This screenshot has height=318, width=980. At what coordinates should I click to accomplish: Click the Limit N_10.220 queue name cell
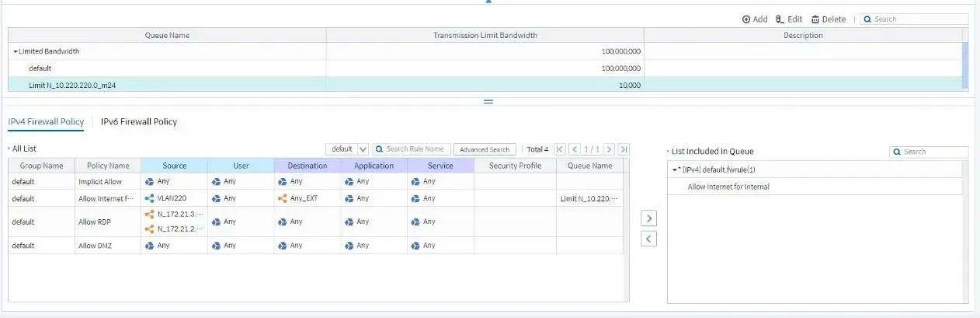click(x=590, y=198)
